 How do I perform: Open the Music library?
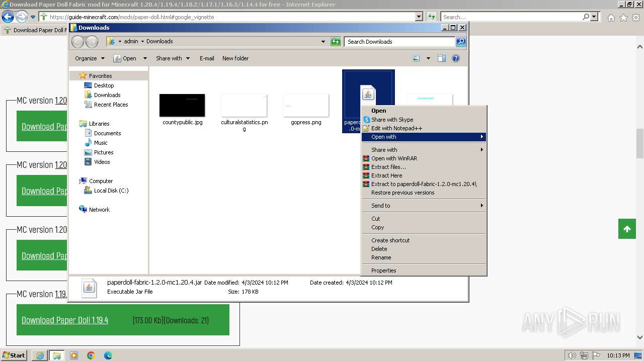point(101,143)
